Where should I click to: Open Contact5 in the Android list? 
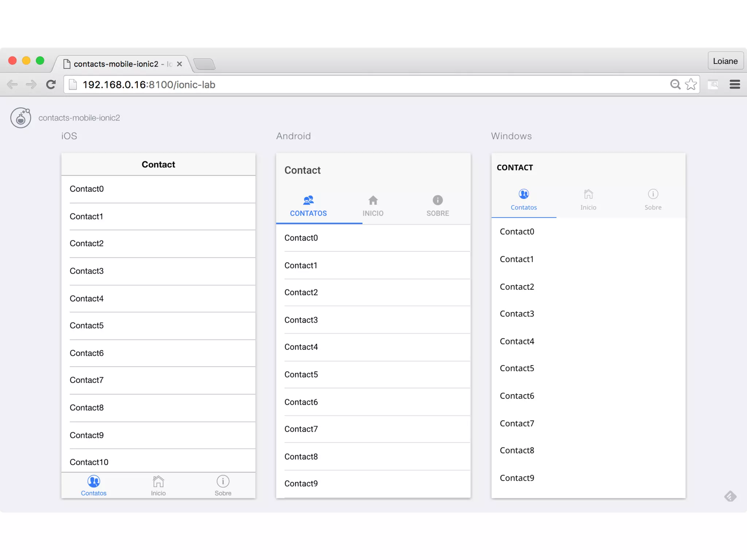tap(301, 374)
